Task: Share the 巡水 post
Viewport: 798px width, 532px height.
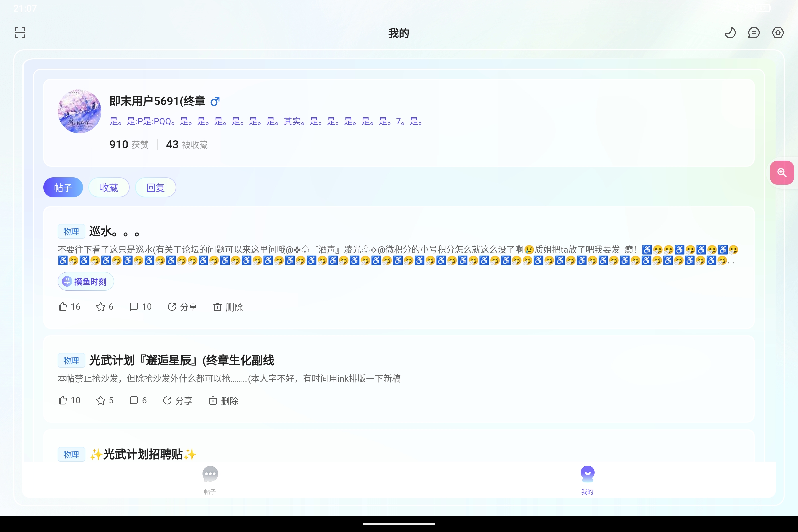Action: pyautogui.click(x=182, y=307)
